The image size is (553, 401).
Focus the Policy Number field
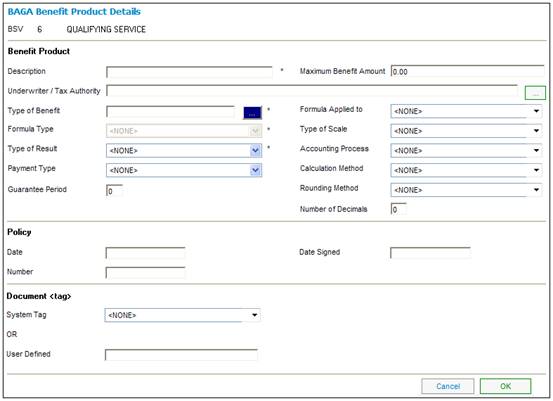146,273
